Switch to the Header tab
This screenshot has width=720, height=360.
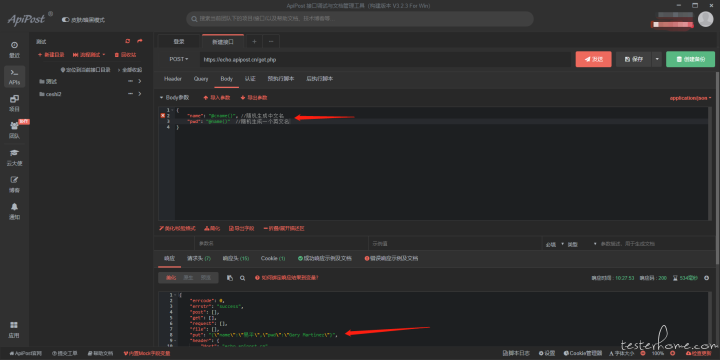(x=173, y=79)
